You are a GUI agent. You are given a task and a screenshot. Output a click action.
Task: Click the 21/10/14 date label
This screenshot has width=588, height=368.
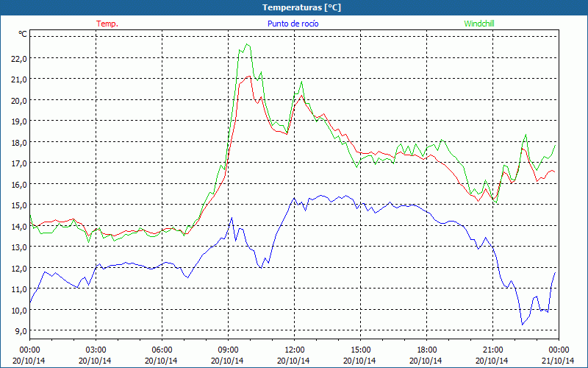559,361
